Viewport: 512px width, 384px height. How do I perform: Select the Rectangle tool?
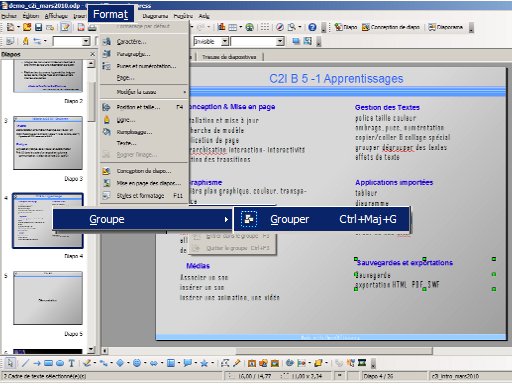click(x=48, y=363)
